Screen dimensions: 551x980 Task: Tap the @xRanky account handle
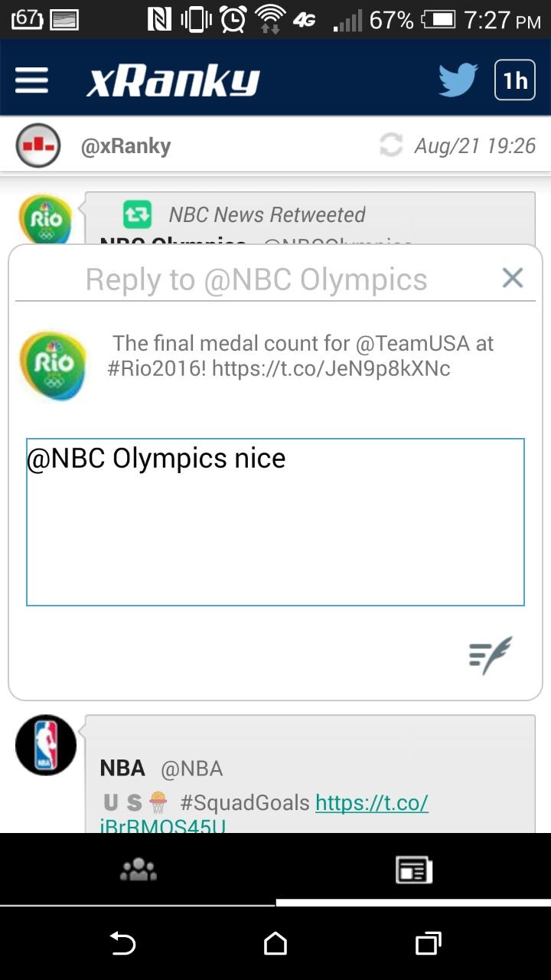point(126,145)
